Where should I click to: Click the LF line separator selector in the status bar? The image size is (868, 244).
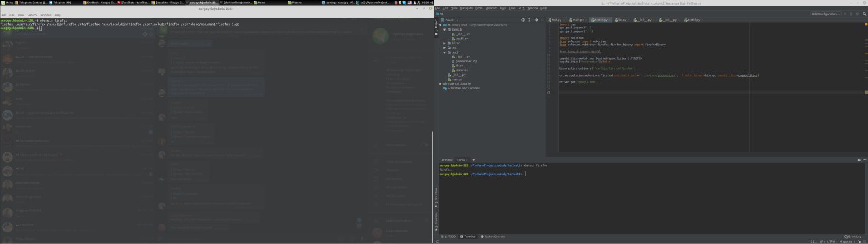[x=822, y=241]
